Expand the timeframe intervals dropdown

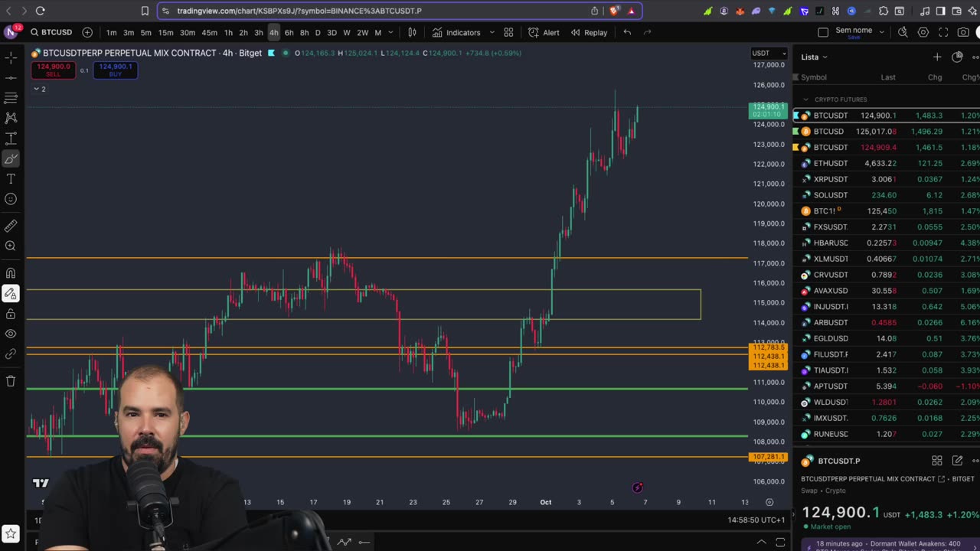tap(391, 32)
